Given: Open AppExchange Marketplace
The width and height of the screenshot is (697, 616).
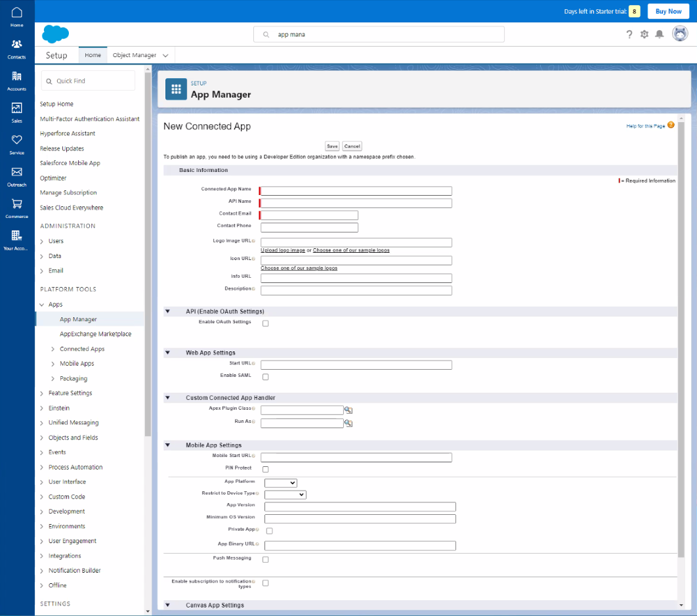Looking at the screenshot, I should (x=96, y=334).
